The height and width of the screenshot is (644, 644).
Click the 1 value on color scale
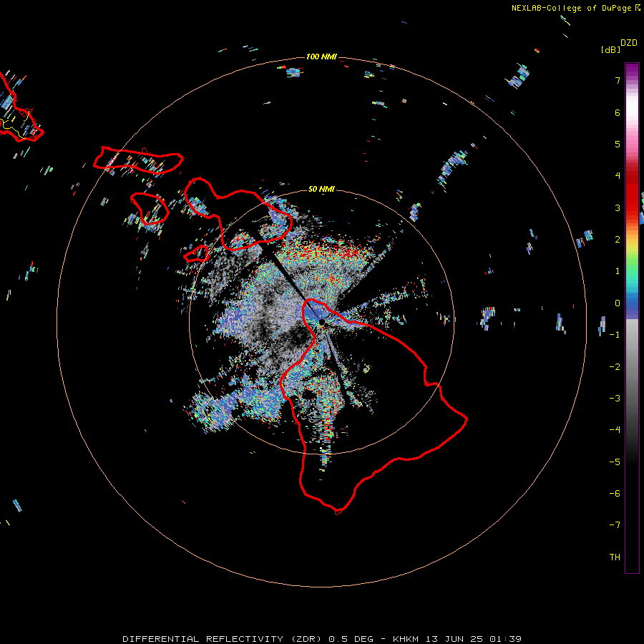click(x=618, y=271)
